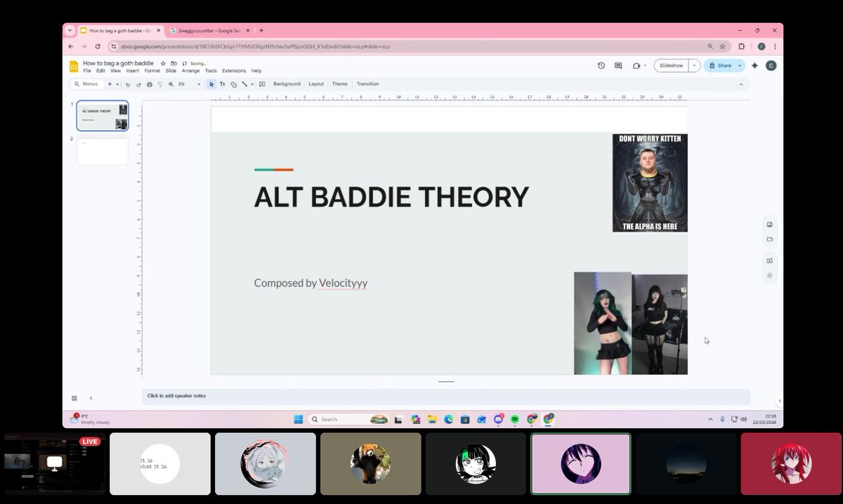Image resolution: width=843 pixels, height=504 pixels.
Task: Open the File menu
Action: (87, 71)
